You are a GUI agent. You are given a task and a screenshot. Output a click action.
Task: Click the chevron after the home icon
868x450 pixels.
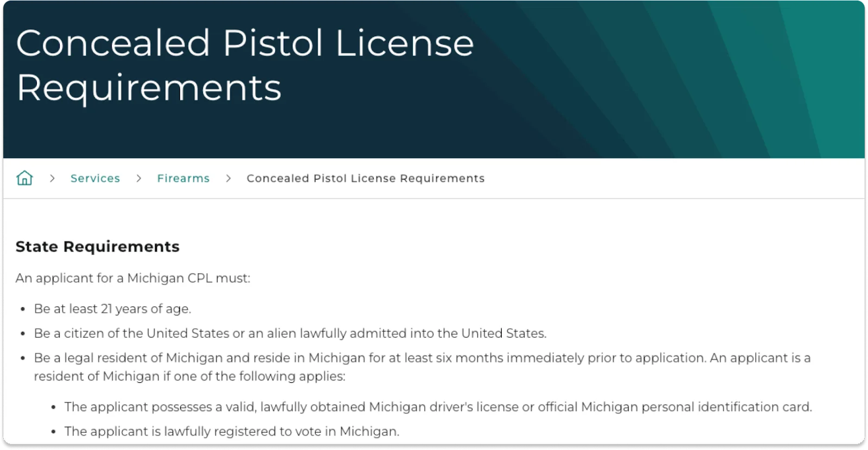(53, 178)
